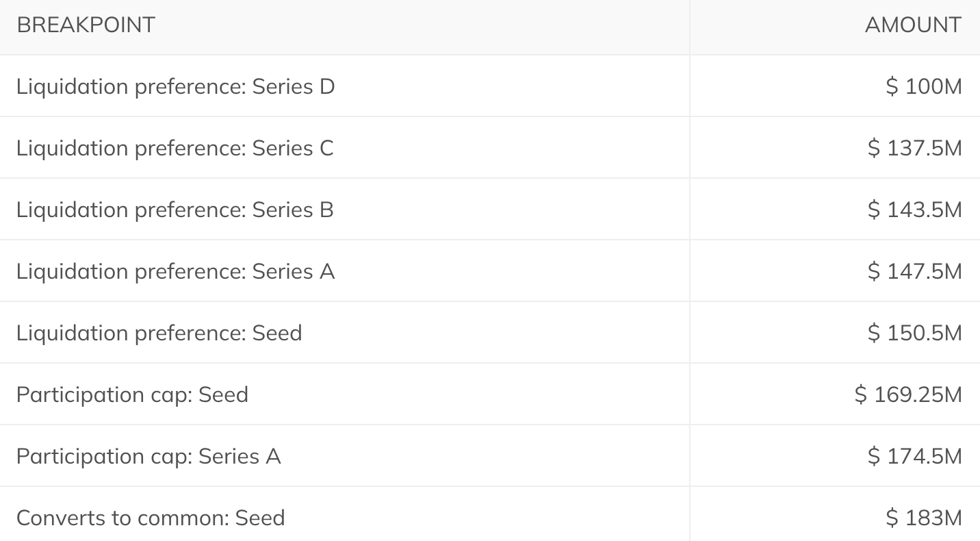
Task: Select Liquidation preference: Series C row
Action: (490, 147)
